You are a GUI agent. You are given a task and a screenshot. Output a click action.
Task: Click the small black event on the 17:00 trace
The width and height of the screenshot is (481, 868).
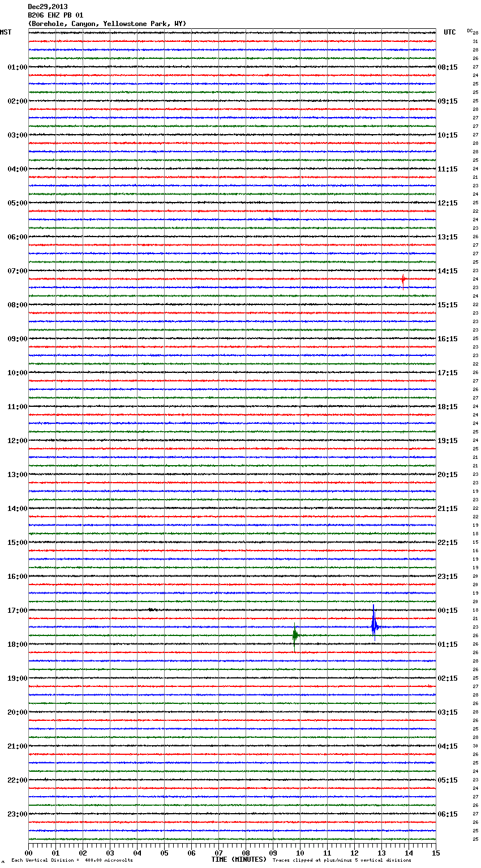point(152,610)
